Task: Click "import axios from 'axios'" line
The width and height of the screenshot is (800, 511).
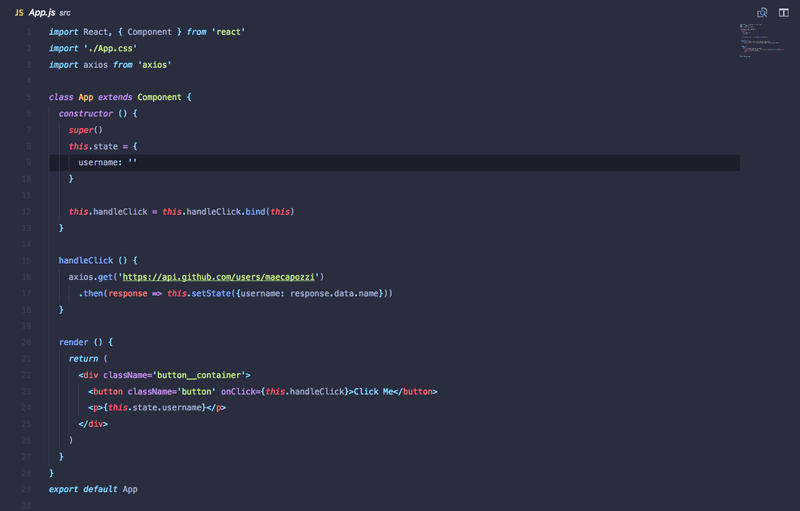Action: click(x=110, y=65)
